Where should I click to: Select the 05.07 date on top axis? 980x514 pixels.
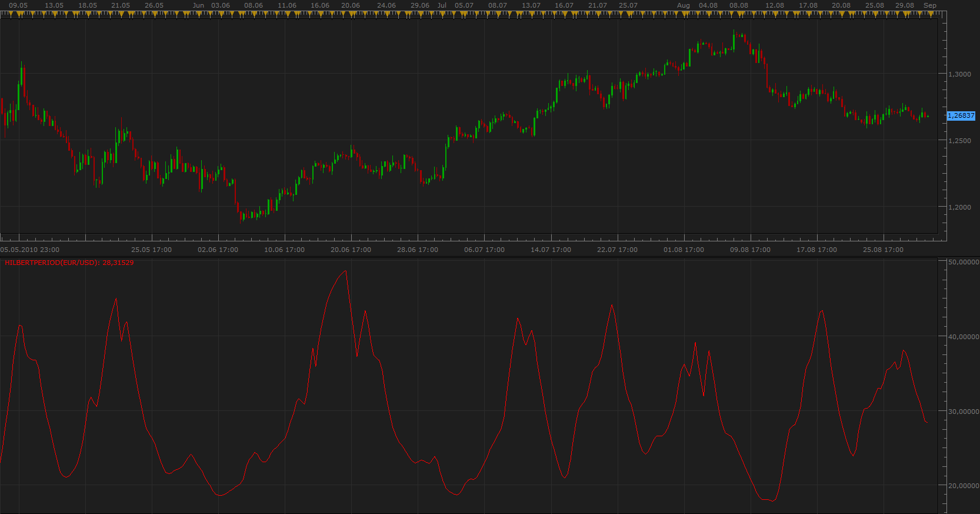tap(464, 5)
